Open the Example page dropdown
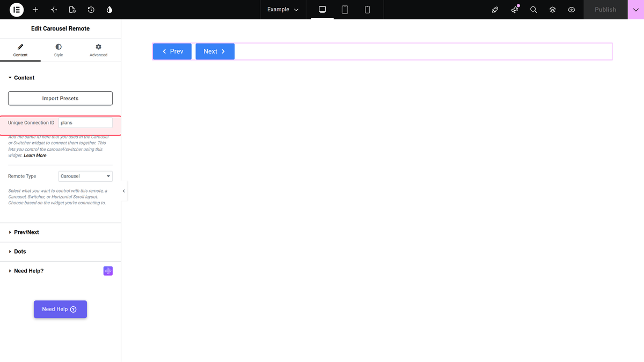Image resolution: width=644 pixels, height=362 pixels. [x=283, y=10]
